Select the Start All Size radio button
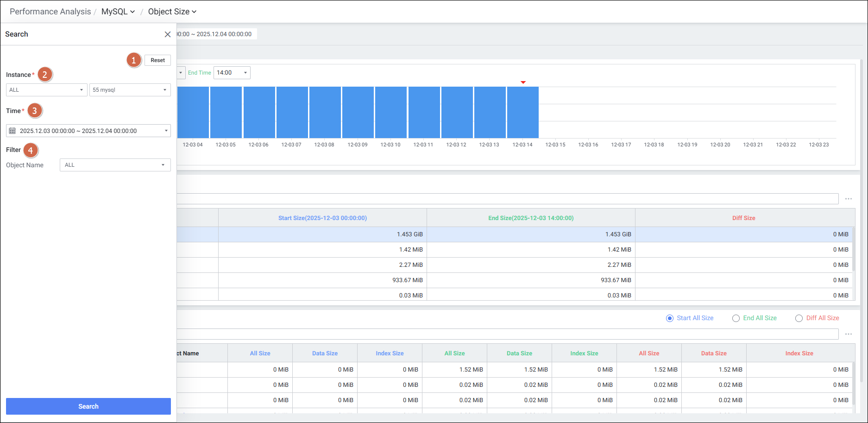 (x=670, y=318)
